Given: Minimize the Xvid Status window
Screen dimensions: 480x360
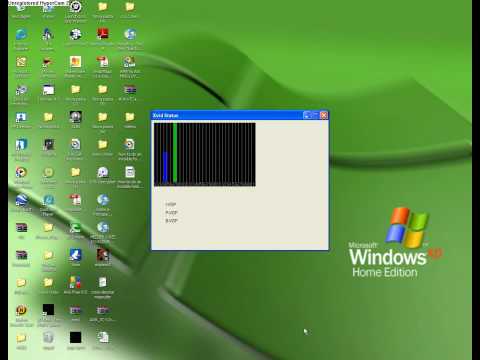Looking at the screenshot, I should pos(307,115).
